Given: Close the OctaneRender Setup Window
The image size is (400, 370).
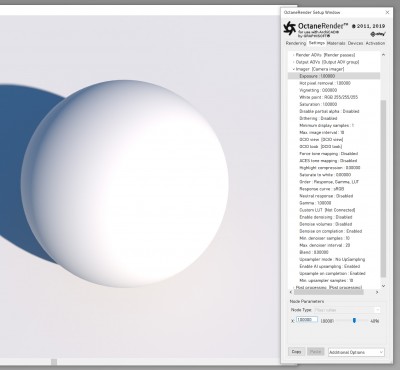Looking at the screenshot, I should coord(387,12).
